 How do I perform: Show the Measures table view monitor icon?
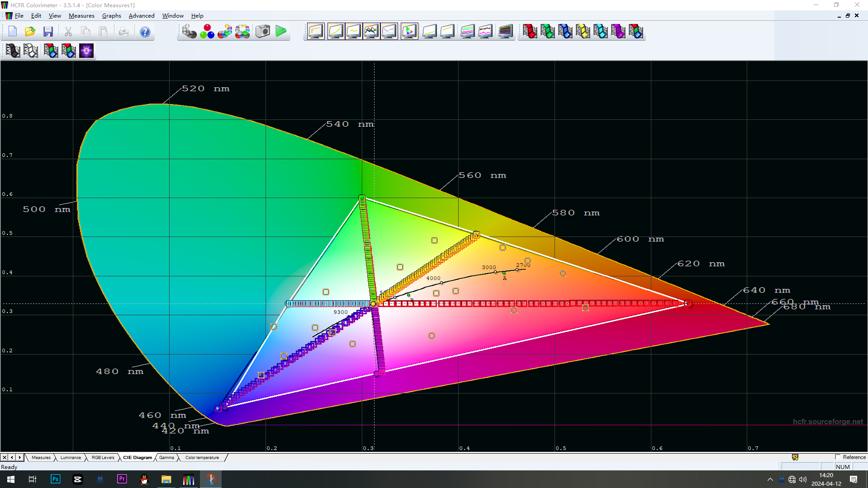pos(316,32)
